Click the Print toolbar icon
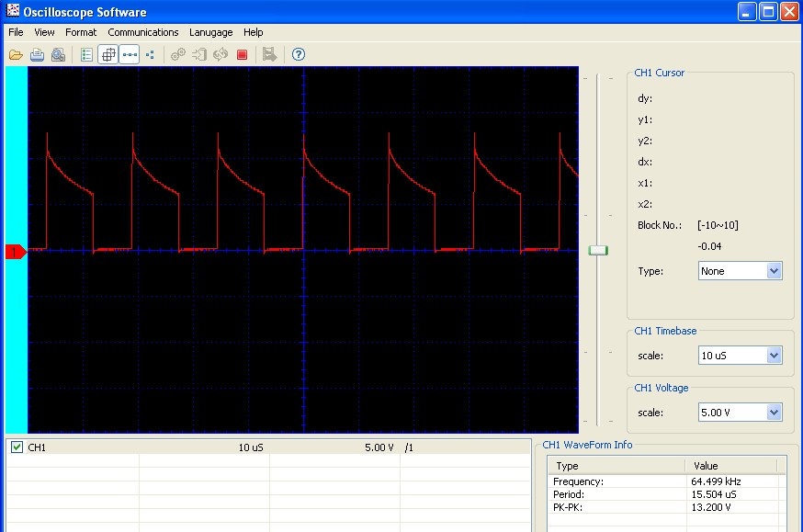Viewport: 803px width, 532px height. (x=37, y=55)
